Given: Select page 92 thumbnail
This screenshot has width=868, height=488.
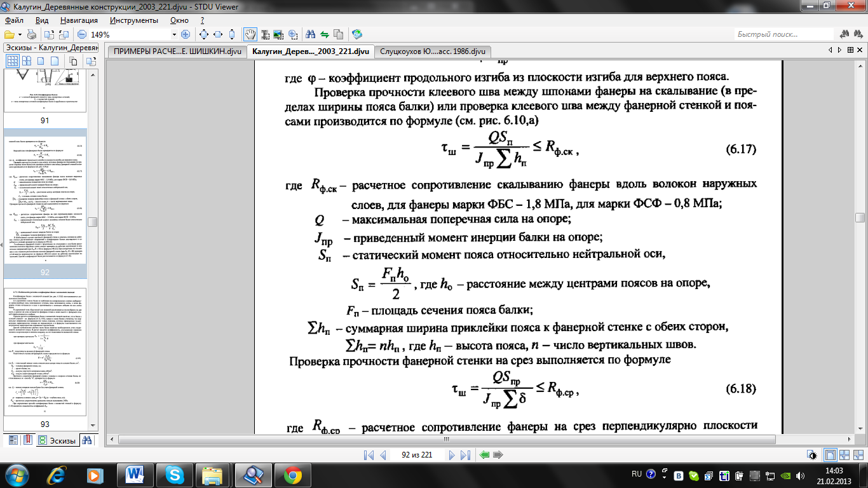Looking at the screenshot, I should pyautogui.click(x=45, y=203).
